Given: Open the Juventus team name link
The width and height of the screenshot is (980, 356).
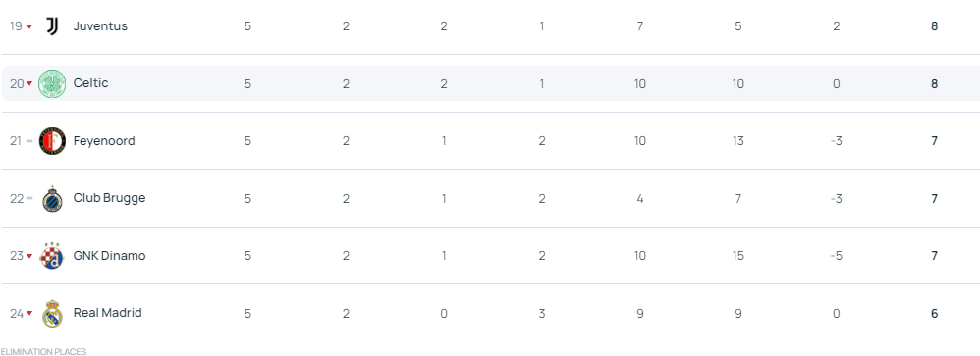Looking at the screenshot, I should [x=100, y=26].
